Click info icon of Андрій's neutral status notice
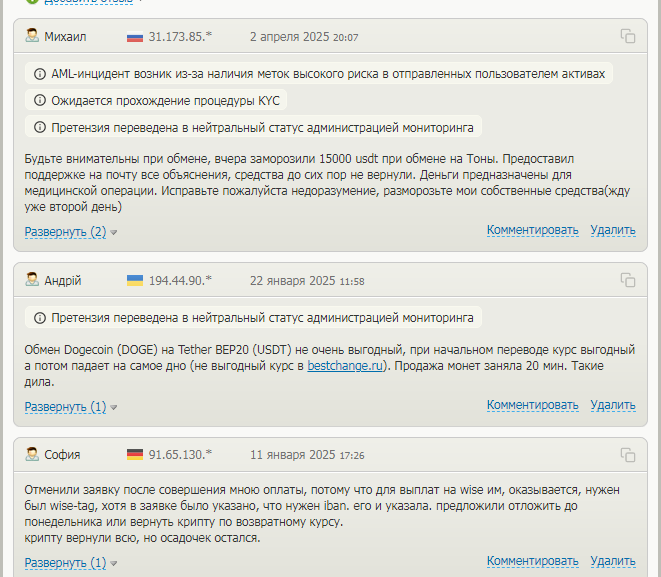 coord(40,318)
